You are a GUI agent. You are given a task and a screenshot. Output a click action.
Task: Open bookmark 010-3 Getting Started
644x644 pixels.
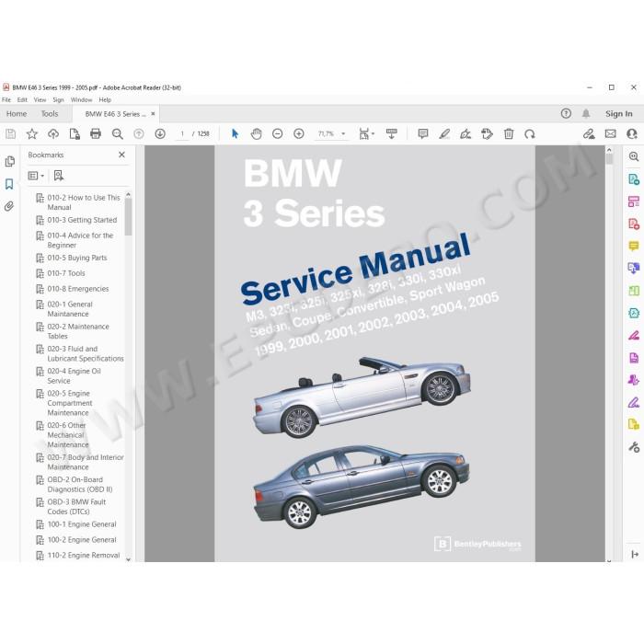[82, 220]
